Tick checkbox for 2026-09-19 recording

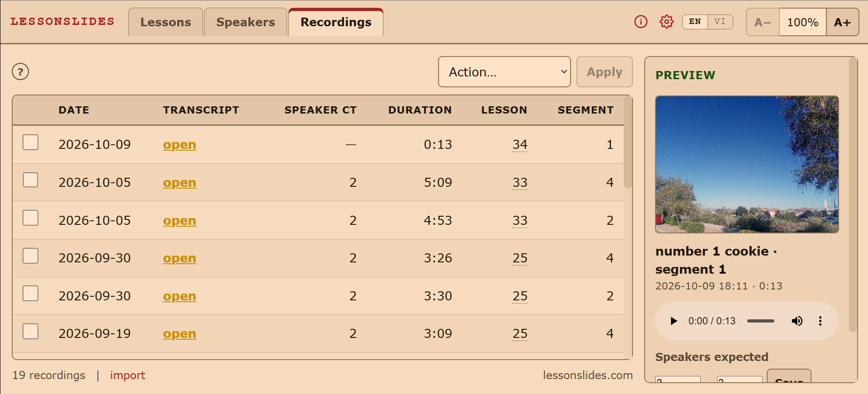click(x=30, y=332)
